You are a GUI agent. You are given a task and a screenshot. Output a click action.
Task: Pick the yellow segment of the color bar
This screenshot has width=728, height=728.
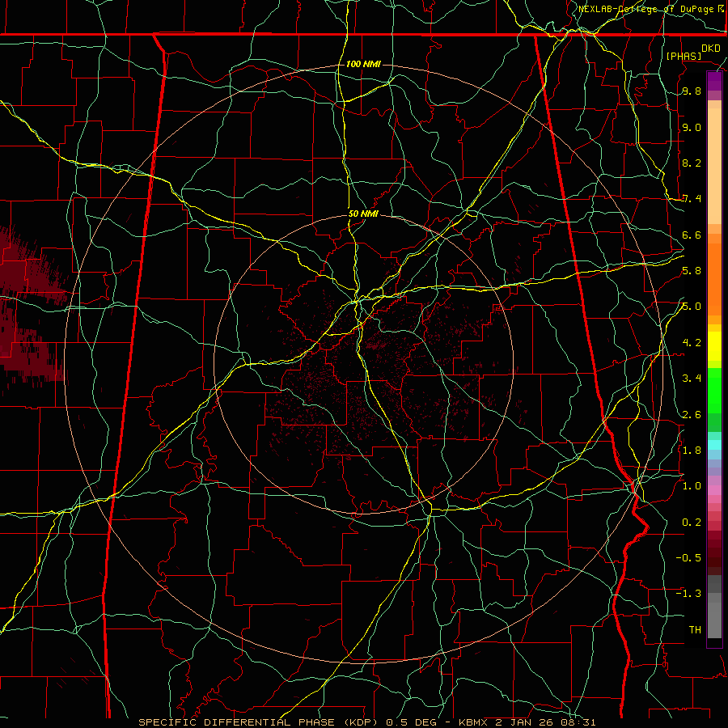[714, 346]
